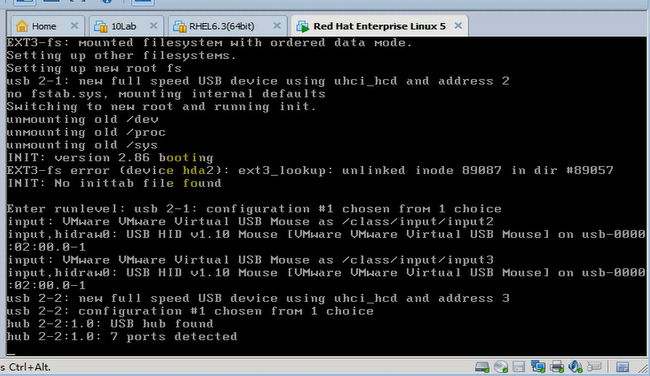
Task: Click the 'INIT: No inittab file found' line
Action: click(x=114, y=183)
